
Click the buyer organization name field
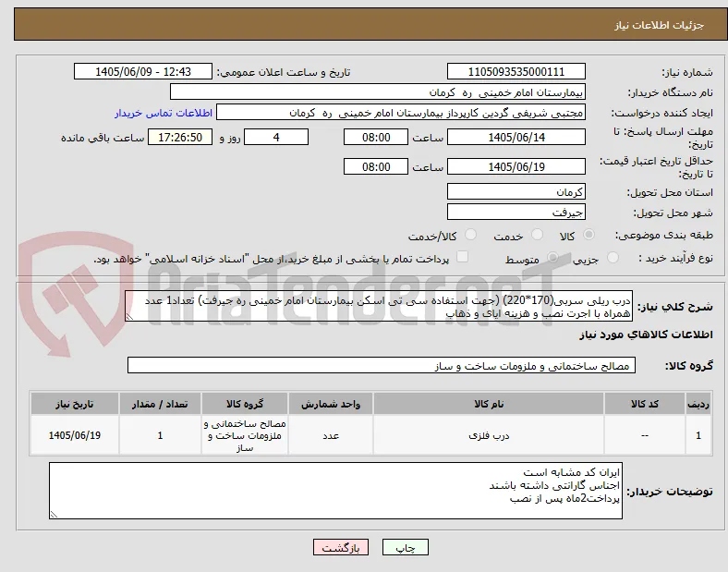click(x=378, y=91)
